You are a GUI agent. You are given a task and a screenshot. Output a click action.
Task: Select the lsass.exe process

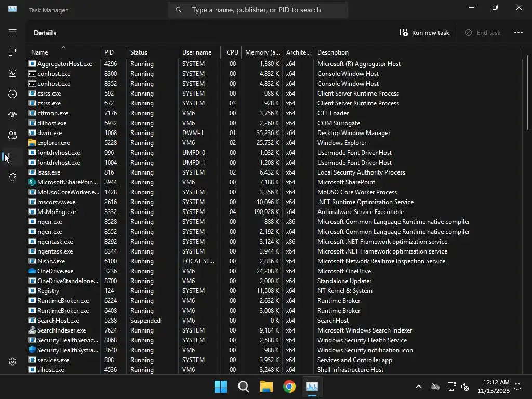[x=274, y=172]
